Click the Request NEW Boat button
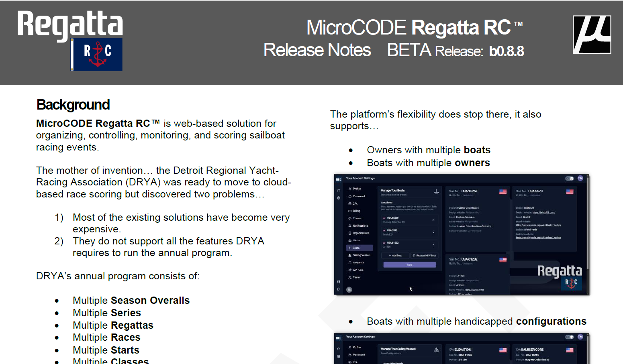This screenshot has width=623, height=364. [424, 256]
